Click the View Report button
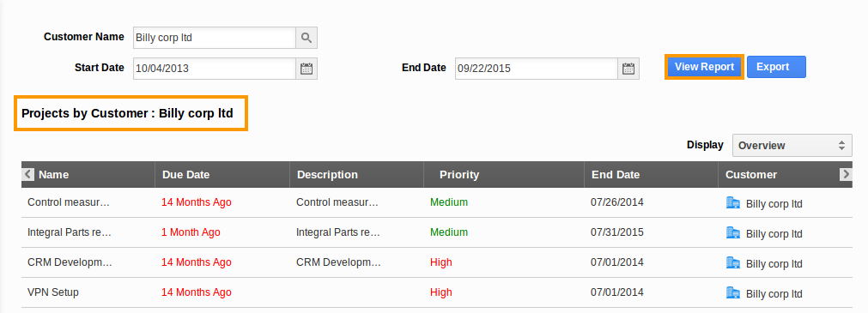Viewport: 868px width, 313px height. tap(704, 67)
